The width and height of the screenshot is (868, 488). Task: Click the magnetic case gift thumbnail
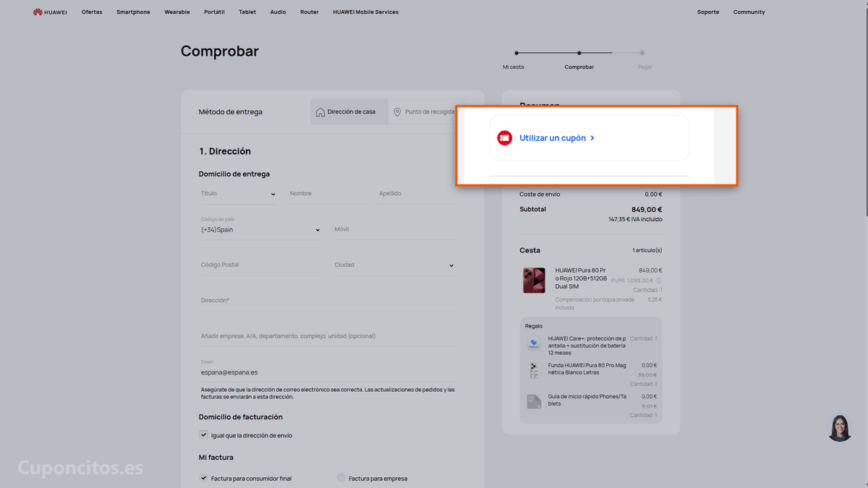coord(534,372)
